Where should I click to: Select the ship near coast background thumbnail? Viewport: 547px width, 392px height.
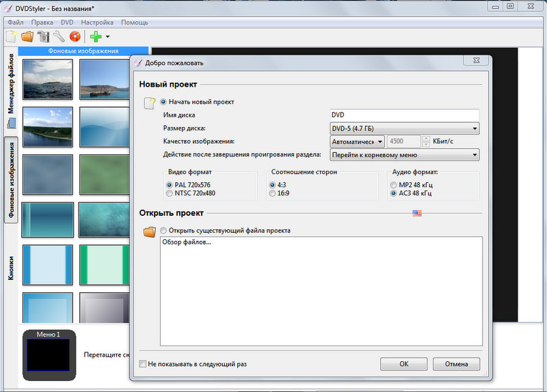coord(105,79)
